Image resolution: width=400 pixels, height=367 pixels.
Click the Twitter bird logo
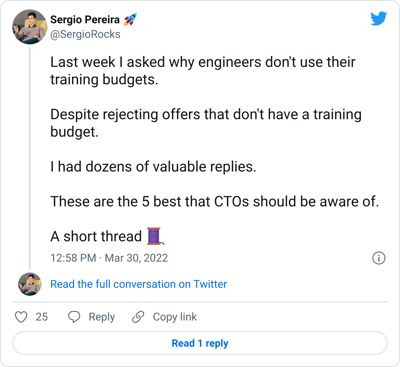click(379, 19)
